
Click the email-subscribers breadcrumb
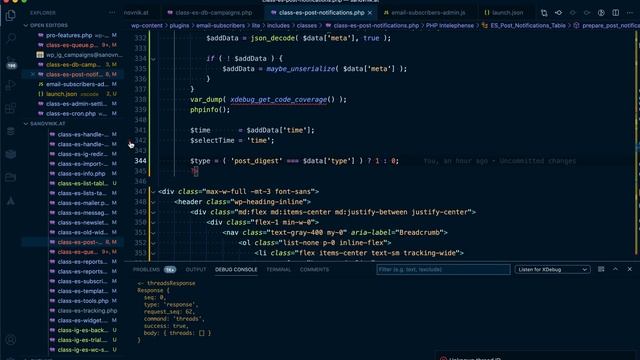pyautogui.click(x=220, y=25)
